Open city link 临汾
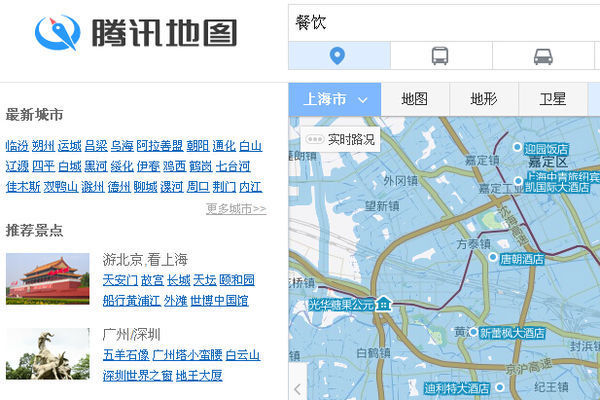This screenshot has width=600, height=400. coord(17,146)
